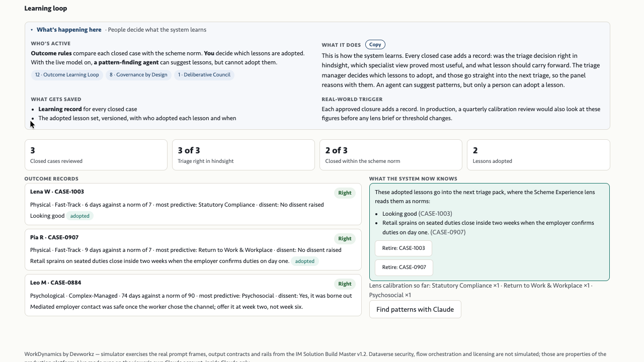Image resolution: width=644 pixels, height=362 pixels.
Task: Click the "Looking good (CASE-1003)" lesson bullet
Action: pos(417,214)
